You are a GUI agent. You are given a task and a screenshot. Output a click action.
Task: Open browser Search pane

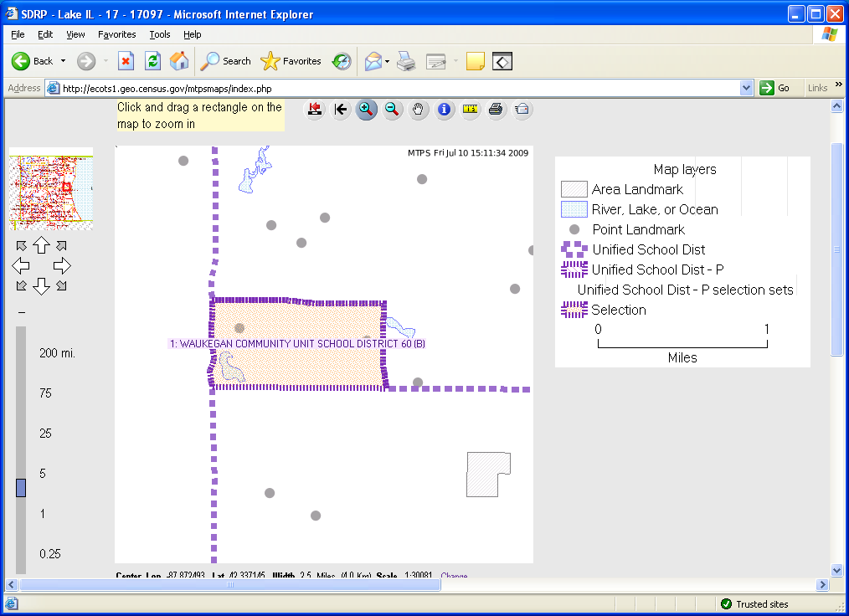(x=225, y=61)
